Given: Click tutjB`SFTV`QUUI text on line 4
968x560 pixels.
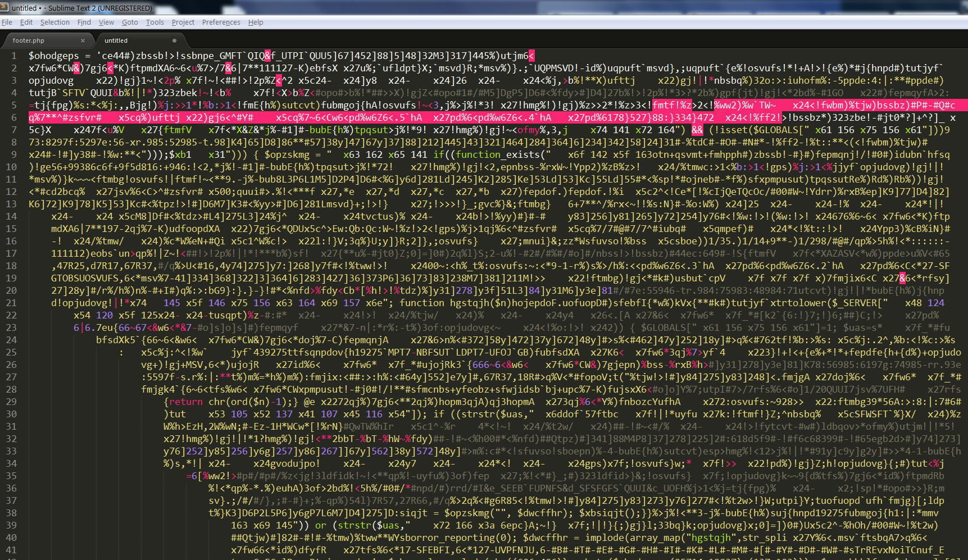Looking at the screenshot, I should tap(71, 93).
